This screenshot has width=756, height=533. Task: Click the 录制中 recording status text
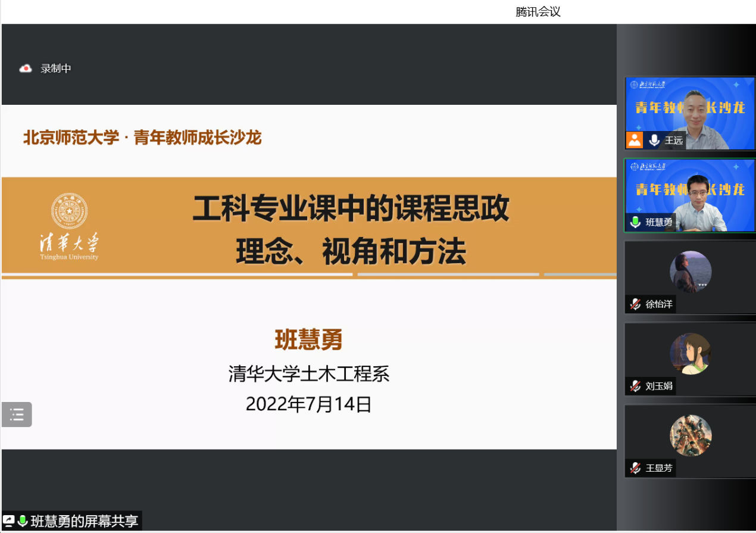(x=56, y=68)
